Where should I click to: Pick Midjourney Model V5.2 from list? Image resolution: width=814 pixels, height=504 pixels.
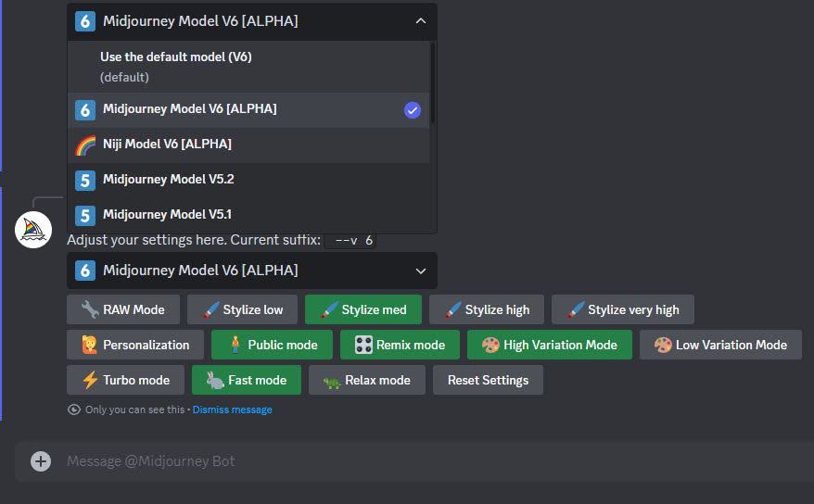[248, 181]
